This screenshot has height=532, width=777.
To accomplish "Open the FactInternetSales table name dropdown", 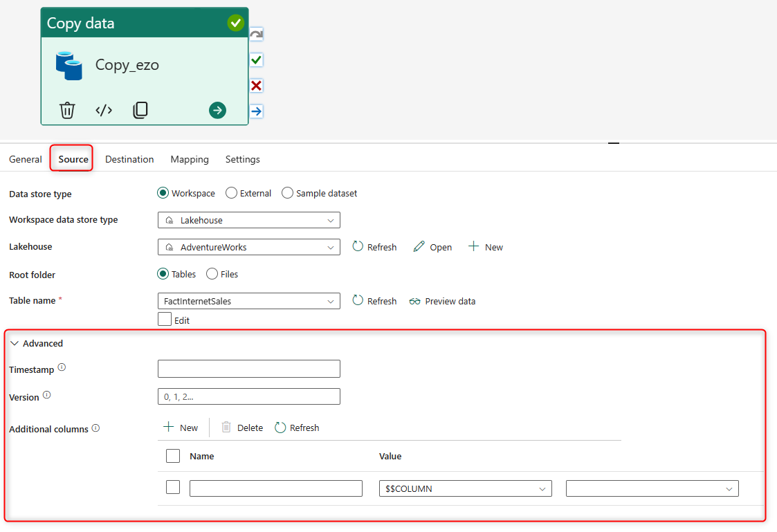I will tap(249, 301).
